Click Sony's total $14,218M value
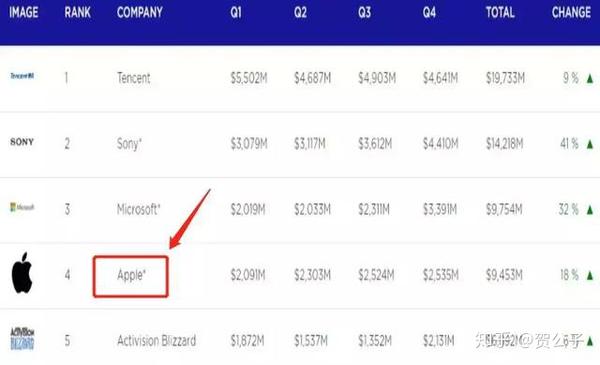 pyautogui.click(x=504, y=144)
